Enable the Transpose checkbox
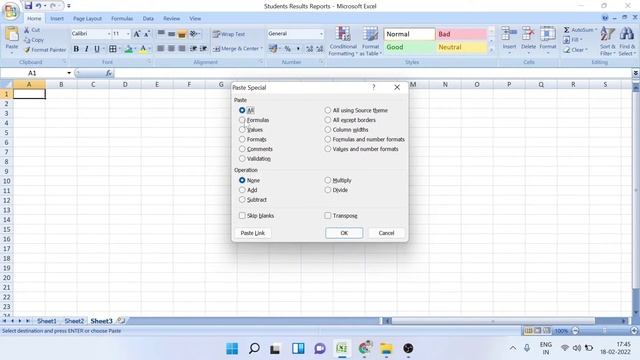Viewport: 640px width, 360px height. tap(328, 216)
